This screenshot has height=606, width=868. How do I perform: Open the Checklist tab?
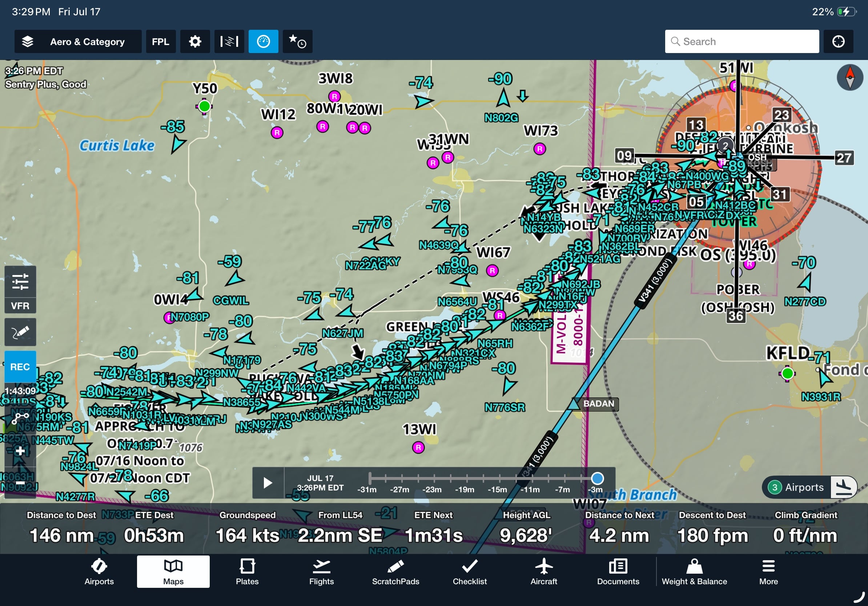tap(470, 572)
